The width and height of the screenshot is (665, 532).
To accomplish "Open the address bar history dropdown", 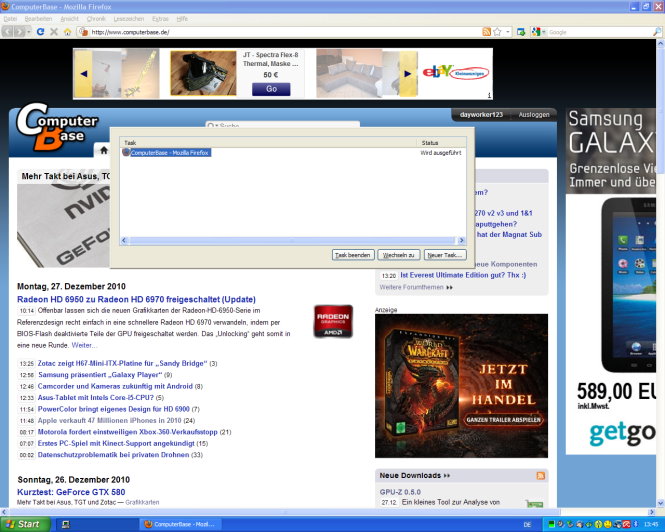I will (508, 32).
